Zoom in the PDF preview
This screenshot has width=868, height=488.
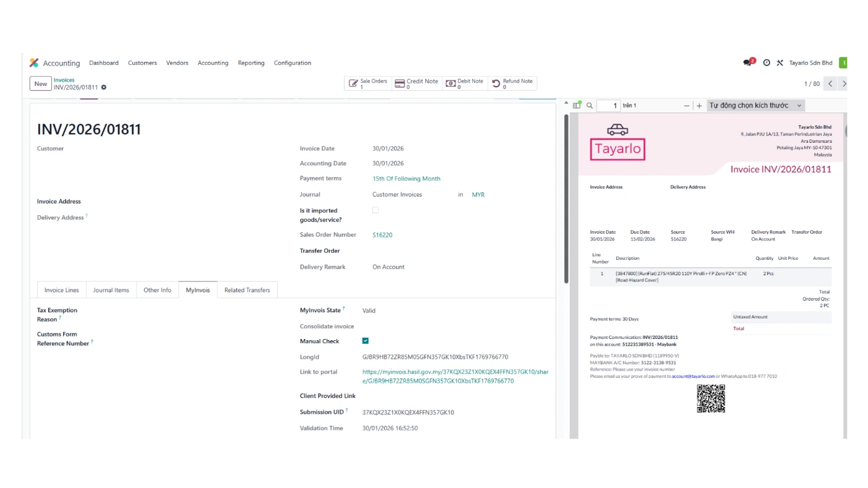tap(699, 106)
